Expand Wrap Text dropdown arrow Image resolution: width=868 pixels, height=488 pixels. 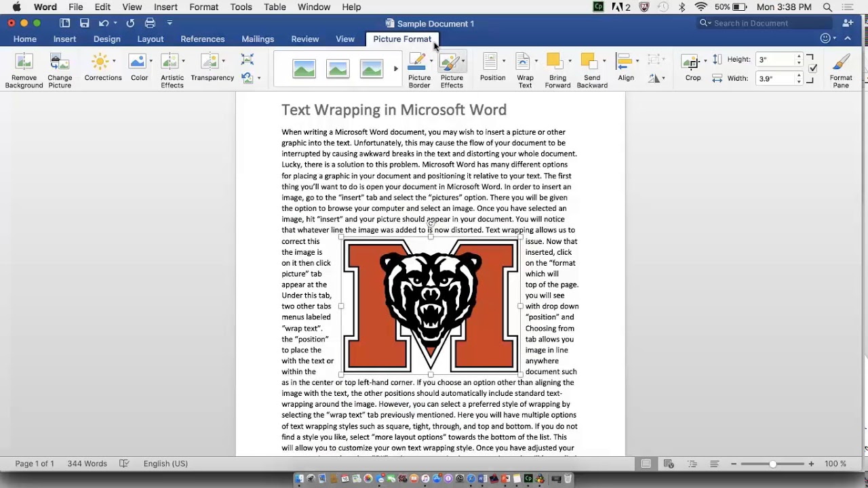pos(536,61)
